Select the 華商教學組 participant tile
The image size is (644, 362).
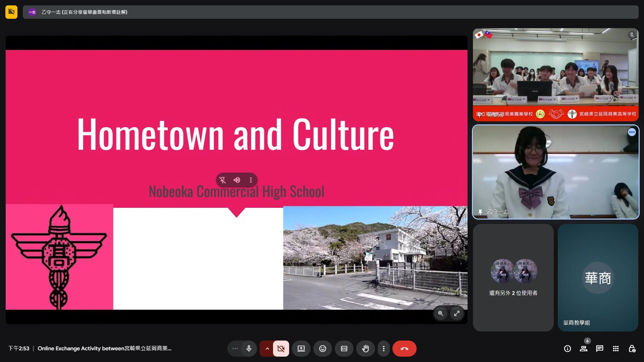598,278
